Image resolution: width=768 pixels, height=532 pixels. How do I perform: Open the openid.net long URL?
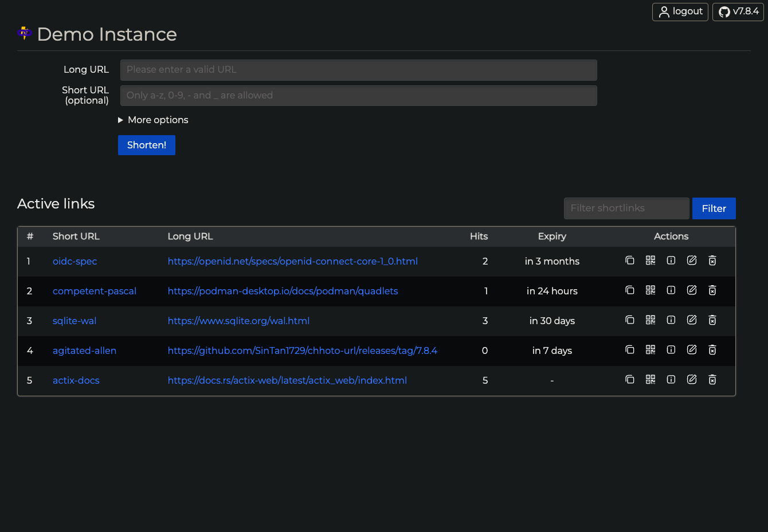pos(293,261)
